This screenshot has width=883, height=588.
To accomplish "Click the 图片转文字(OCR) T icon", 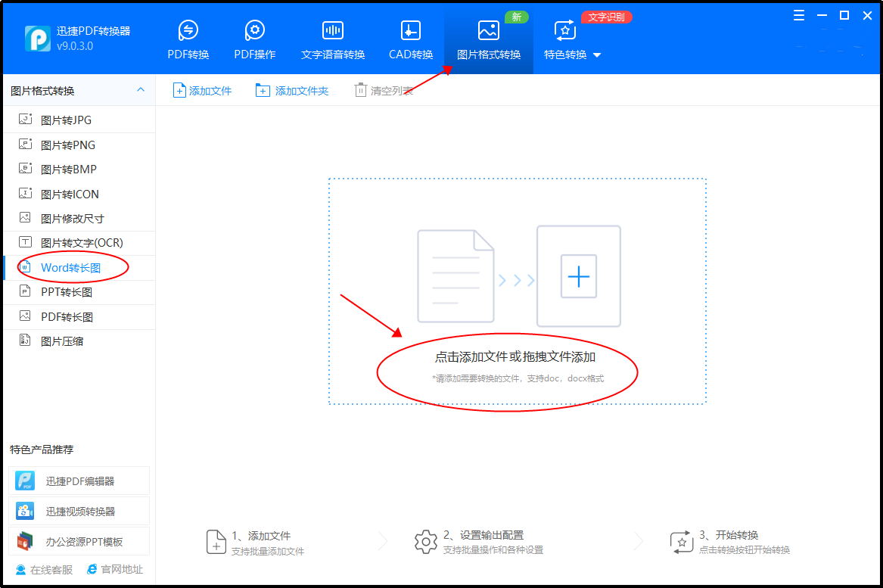I will (25, 242).
